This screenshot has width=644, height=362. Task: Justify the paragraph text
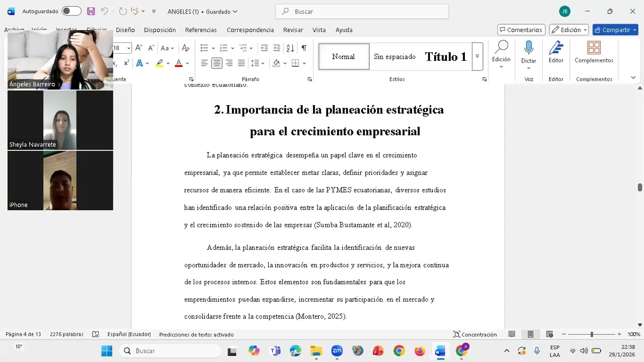pyautogui.click(x=242, y=63)
